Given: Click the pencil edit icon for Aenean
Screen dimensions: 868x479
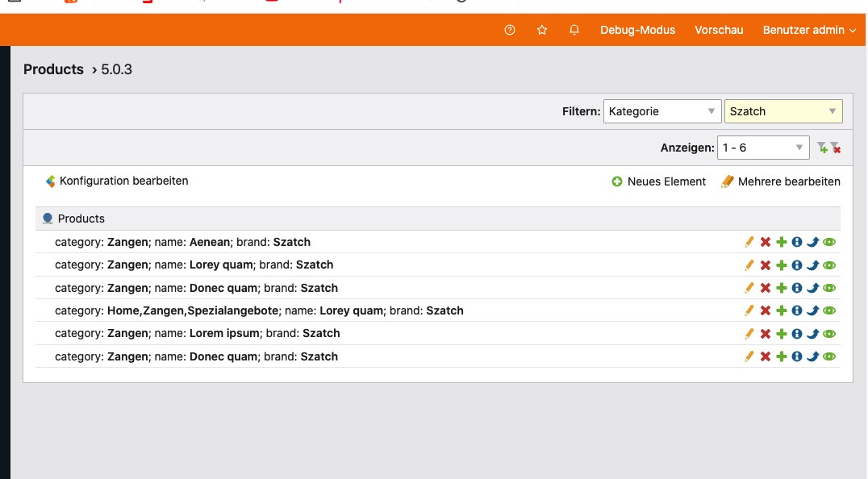Looking at the screenshot, I should point(749,242).
